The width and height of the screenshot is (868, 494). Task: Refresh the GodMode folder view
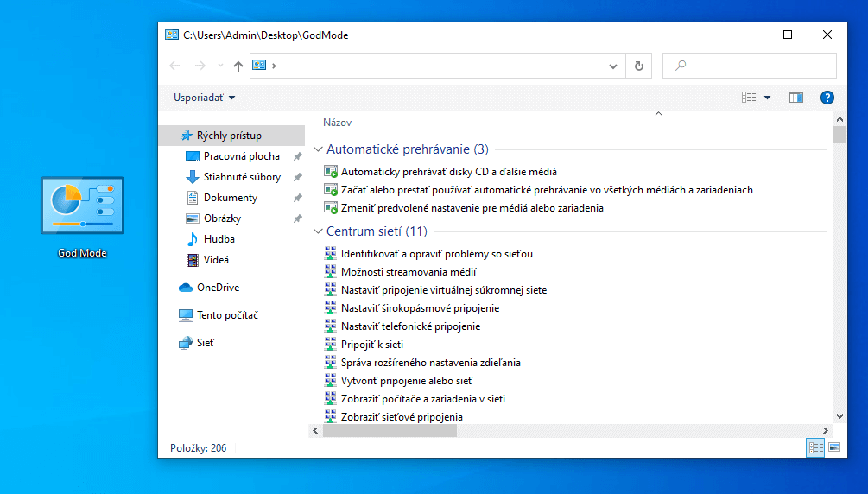click(638, 66)
